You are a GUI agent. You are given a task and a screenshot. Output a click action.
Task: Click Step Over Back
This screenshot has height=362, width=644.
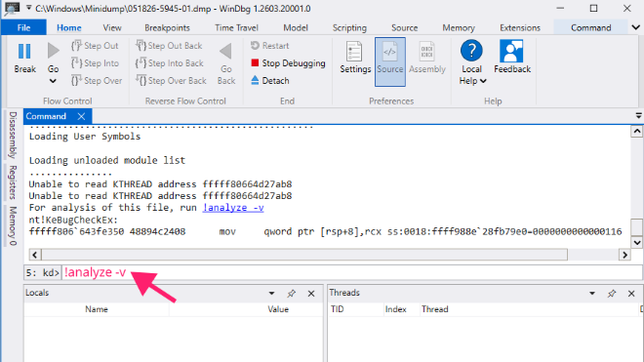(171, 81)
